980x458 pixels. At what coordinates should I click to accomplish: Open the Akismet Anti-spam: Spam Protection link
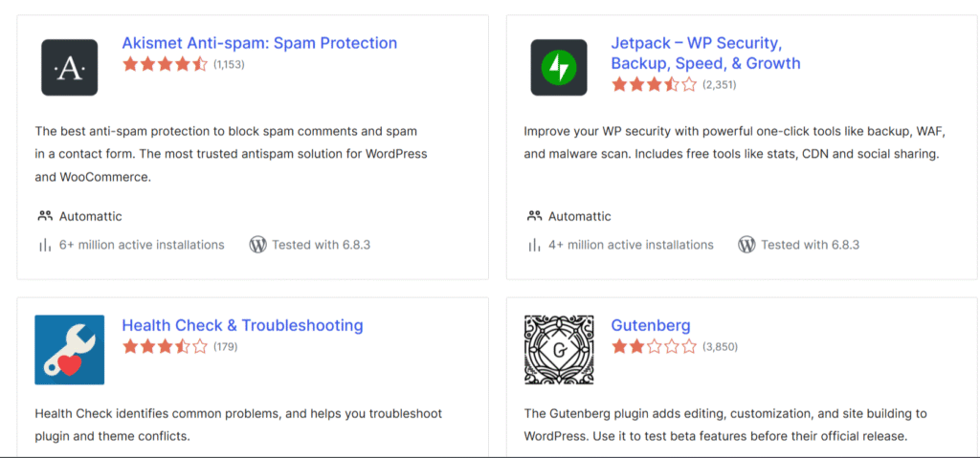click(x=259, y=43)
